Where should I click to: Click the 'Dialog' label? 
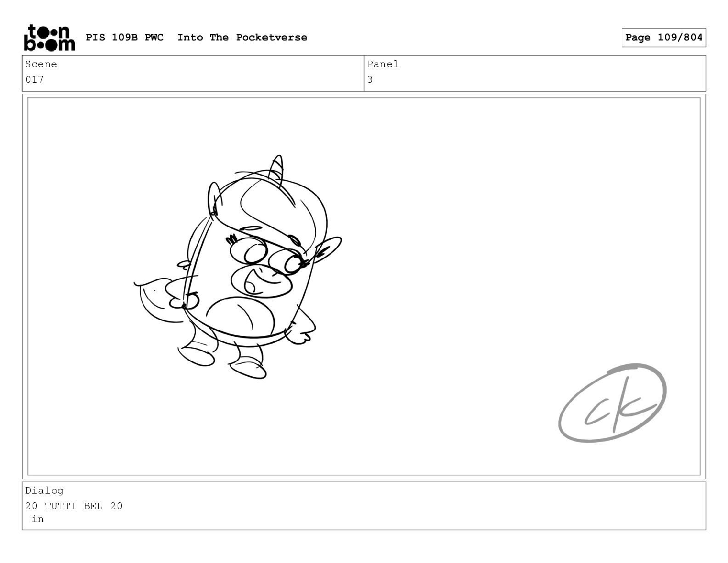[44, 491]
